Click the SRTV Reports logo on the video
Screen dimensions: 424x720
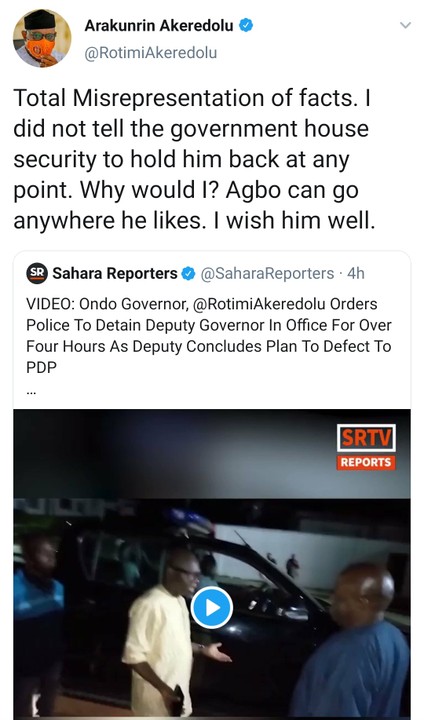366,447
